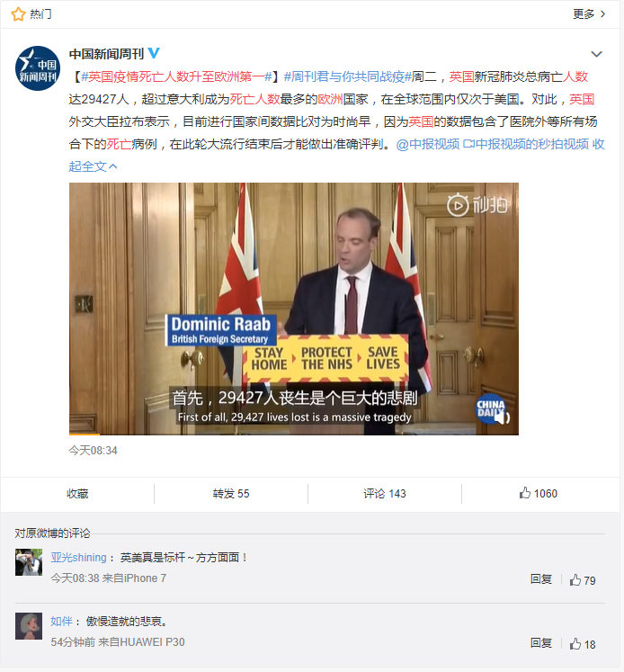Mute the video with the speaker icon
This screenshot has width=624, height=672.
504,417
